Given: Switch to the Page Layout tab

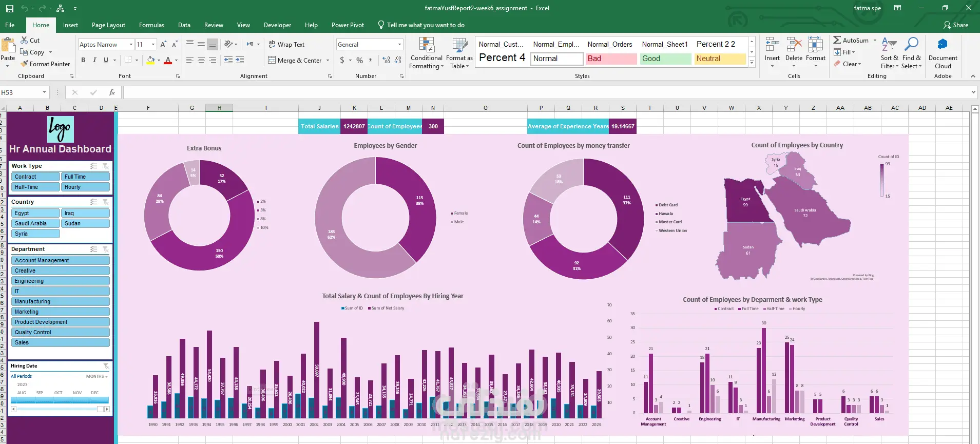Looking at the screenshot, I should [108, 25].
